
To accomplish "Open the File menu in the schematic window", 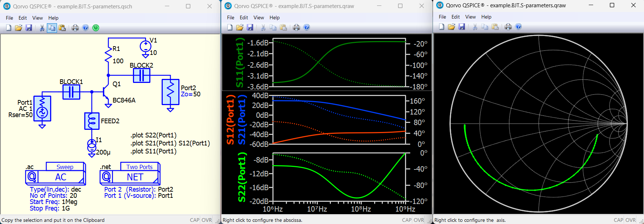I will coord(9,18).
